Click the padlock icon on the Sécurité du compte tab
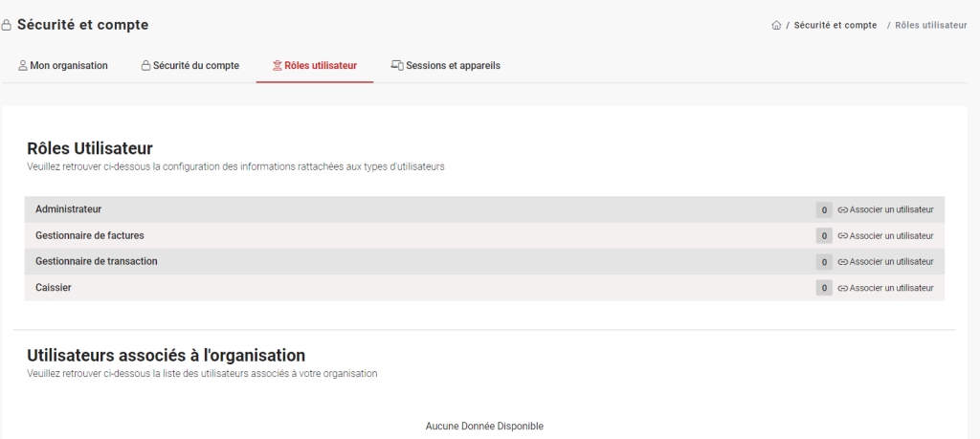This screenshot has width=980, height=439. (145, 66)
